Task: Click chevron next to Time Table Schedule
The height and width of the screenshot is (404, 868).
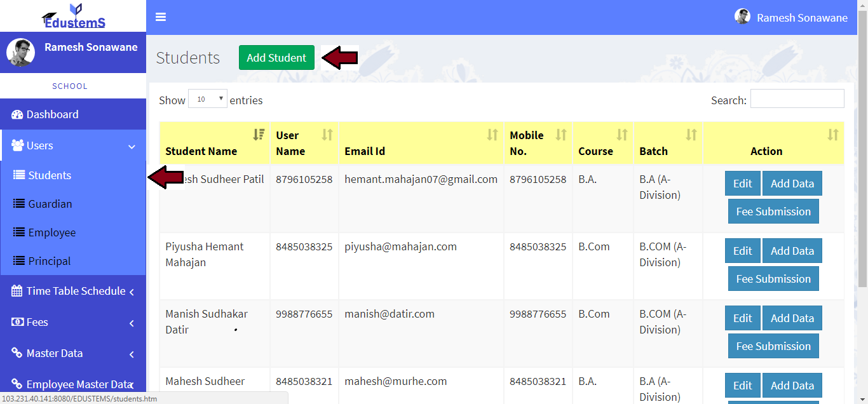Action: pos(132,292)
